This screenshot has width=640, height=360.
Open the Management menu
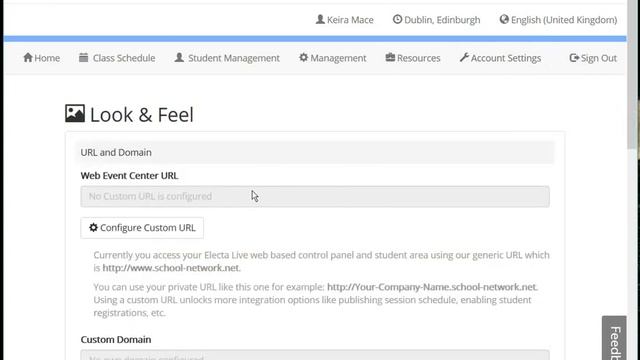(x=333, y=58)
